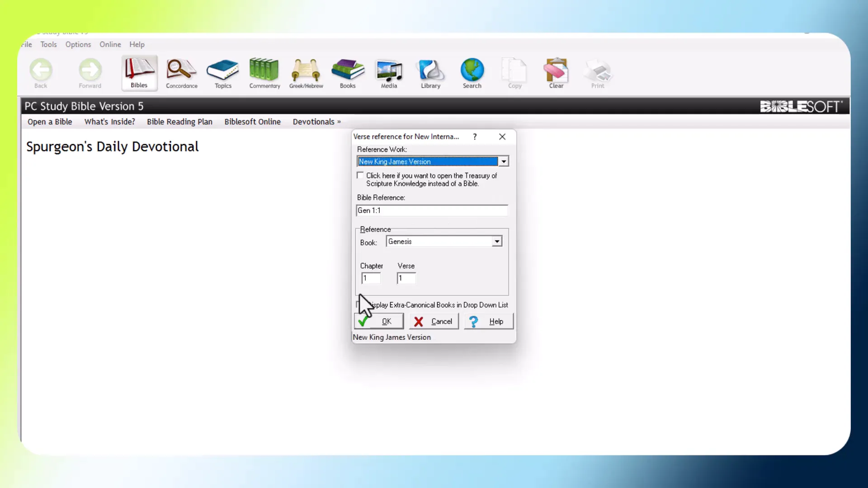868x488 pixels.
Task: Click the Copy toolbar icon
Action: click(514, 73)
